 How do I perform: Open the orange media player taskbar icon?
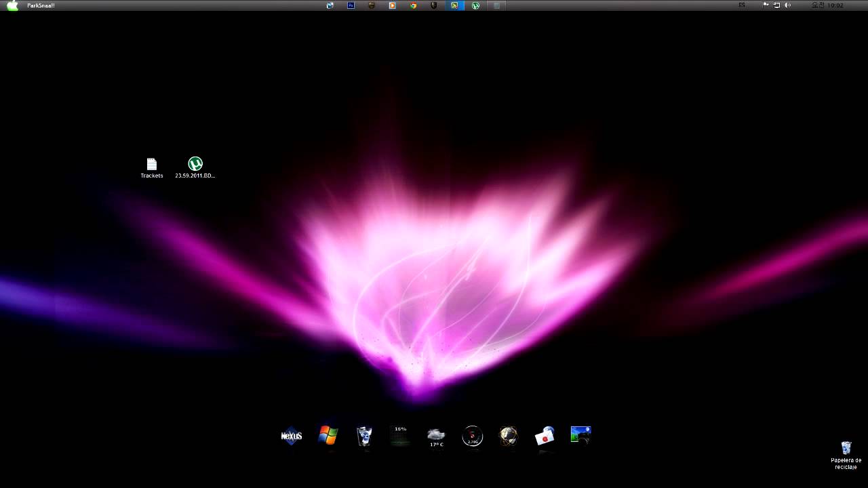(x=392, y=5)
